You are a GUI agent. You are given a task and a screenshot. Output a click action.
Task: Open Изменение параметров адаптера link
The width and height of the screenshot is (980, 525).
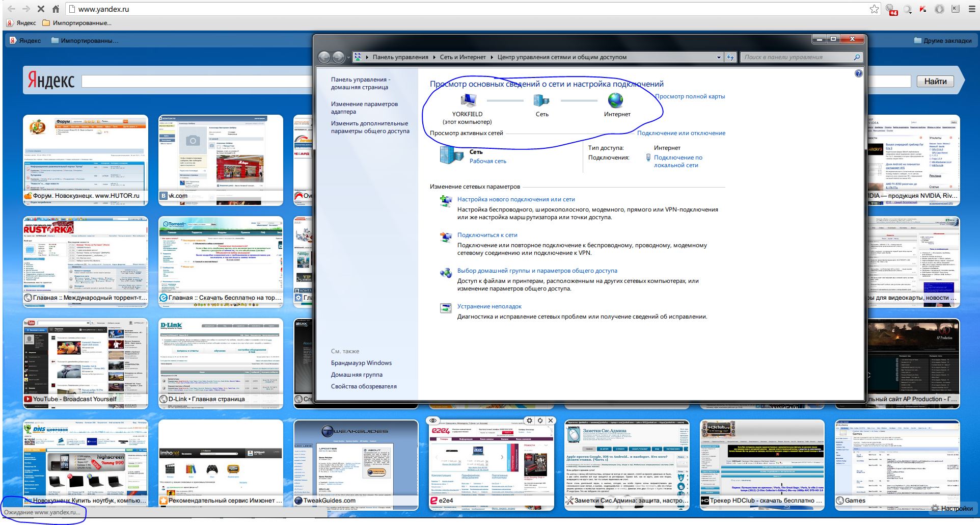pos(364,108)
